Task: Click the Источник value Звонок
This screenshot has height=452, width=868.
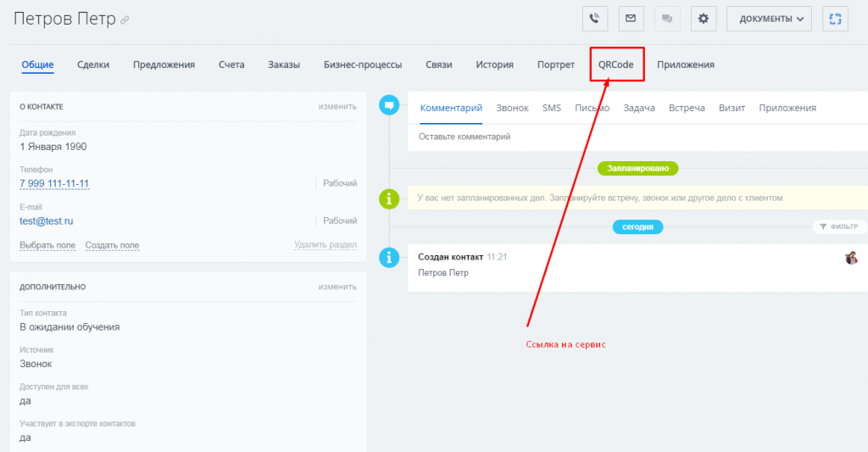Action: [36, 364]
